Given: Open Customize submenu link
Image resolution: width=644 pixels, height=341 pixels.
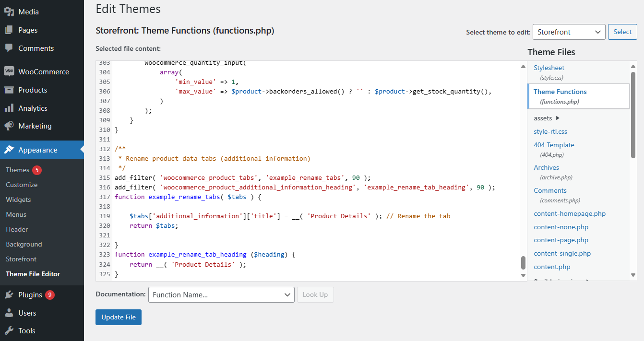Looking at the screenshot, I should [22, 185].
